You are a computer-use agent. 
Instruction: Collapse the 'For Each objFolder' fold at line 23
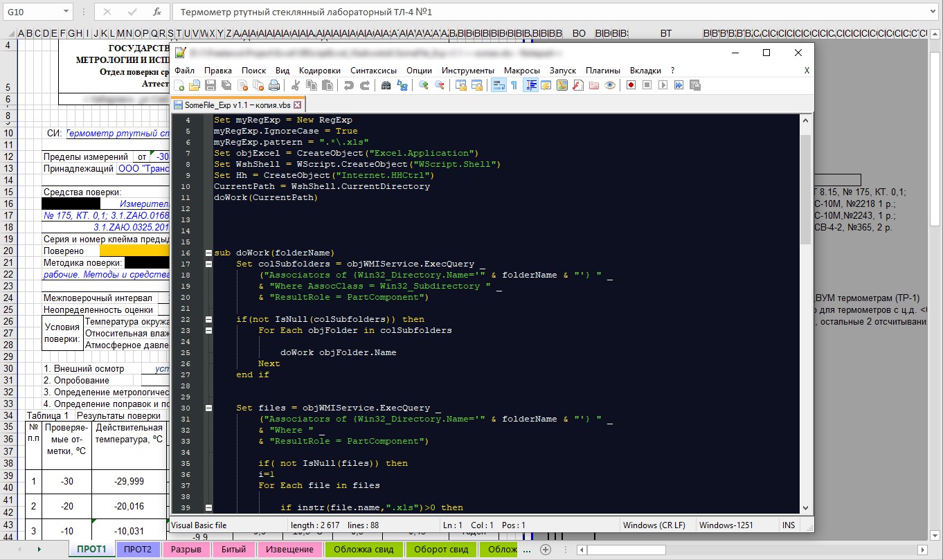[208, 330]
